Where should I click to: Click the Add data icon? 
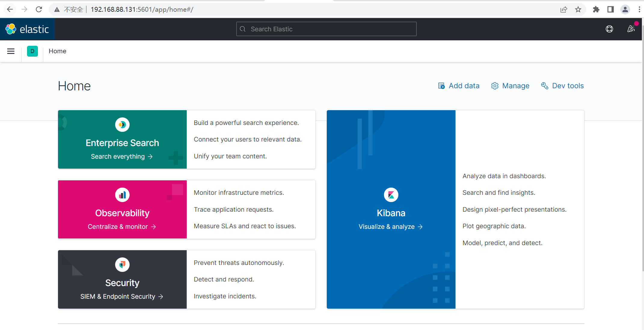click(441, 86)
